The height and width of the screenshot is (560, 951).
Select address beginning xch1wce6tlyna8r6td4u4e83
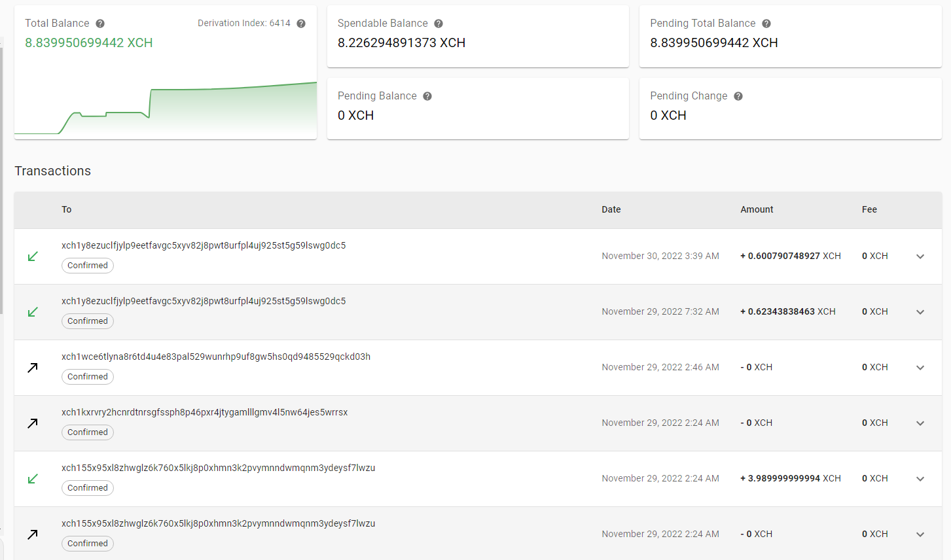[x=216, y=357]
